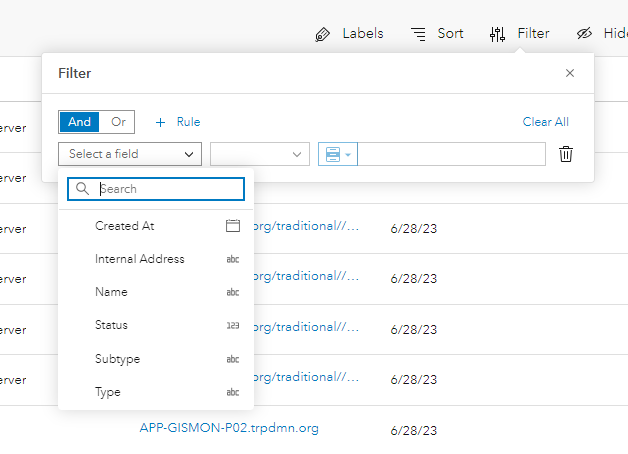This screenshot has width=628, height=454.
Task: Focus the field Search box
Action: click(x=167, y=189)
